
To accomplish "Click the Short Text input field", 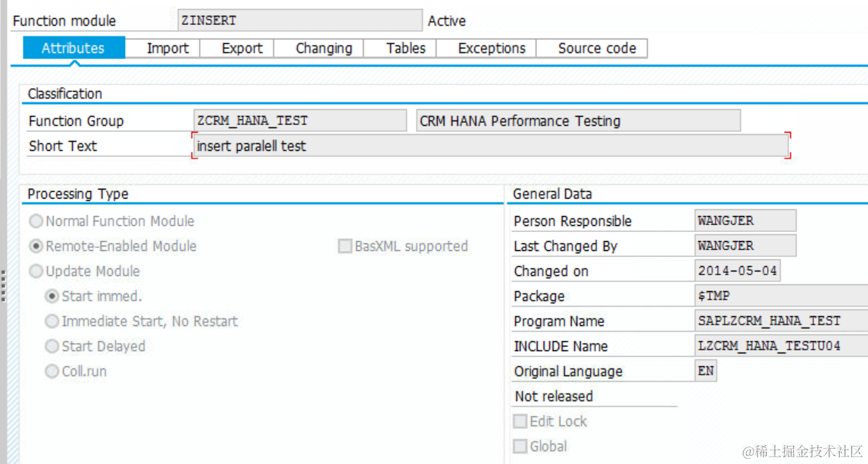I will click(490, 146).
